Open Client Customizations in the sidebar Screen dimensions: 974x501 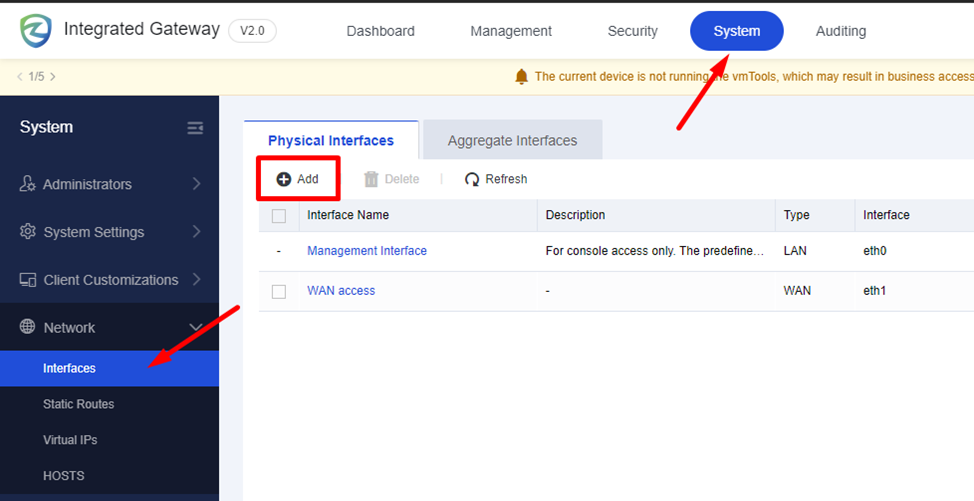click(x=109, y=279)
